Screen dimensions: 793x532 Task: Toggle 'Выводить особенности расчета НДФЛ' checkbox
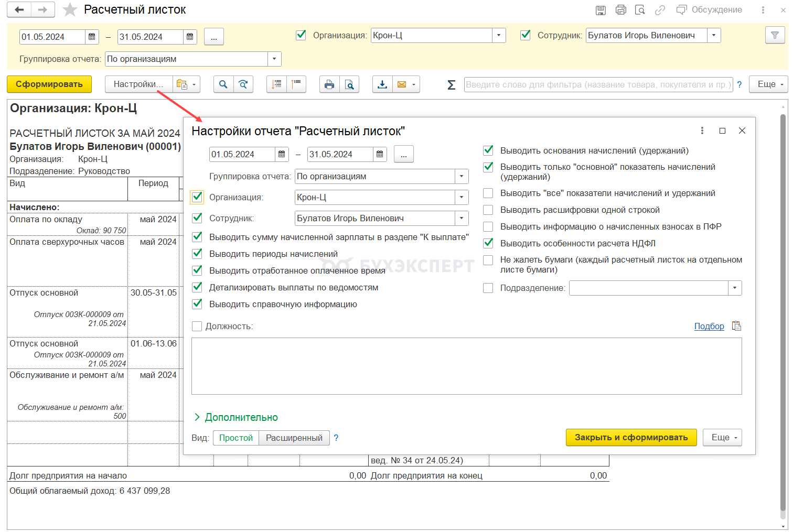(488, 243)
